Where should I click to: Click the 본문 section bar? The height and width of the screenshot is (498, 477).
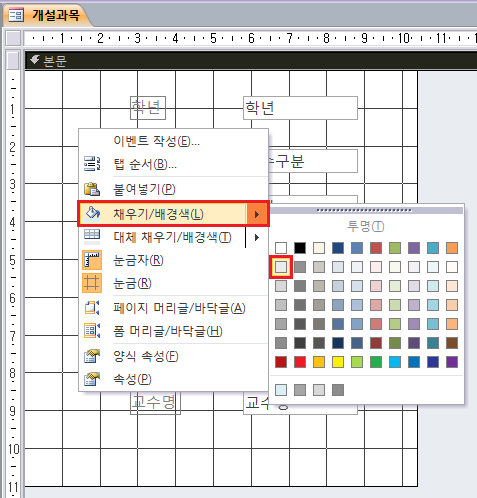click(x=251, y=61)
